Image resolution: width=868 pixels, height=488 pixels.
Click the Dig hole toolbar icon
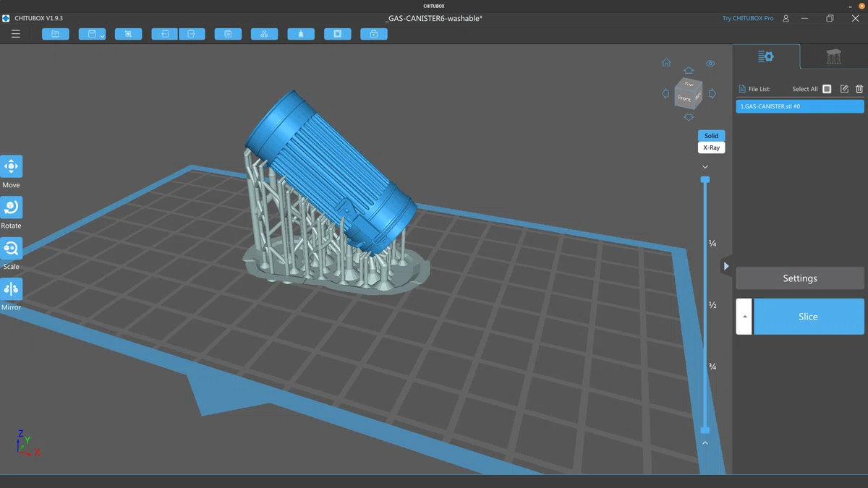point(337,34)
